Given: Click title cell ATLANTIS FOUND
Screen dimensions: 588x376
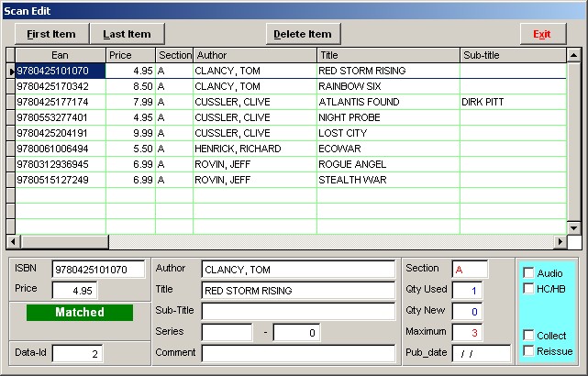Looking at the screenshot, I should pos(389,102).
